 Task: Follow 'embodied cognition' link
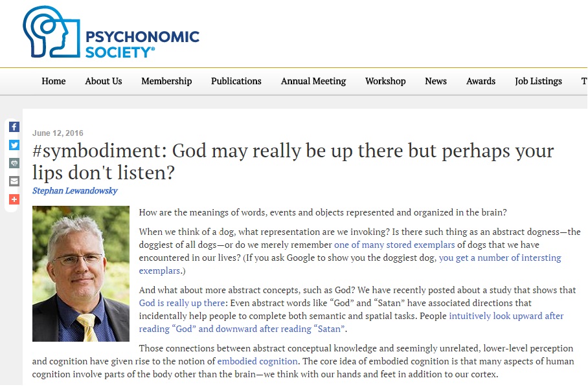tap(257, 362)
